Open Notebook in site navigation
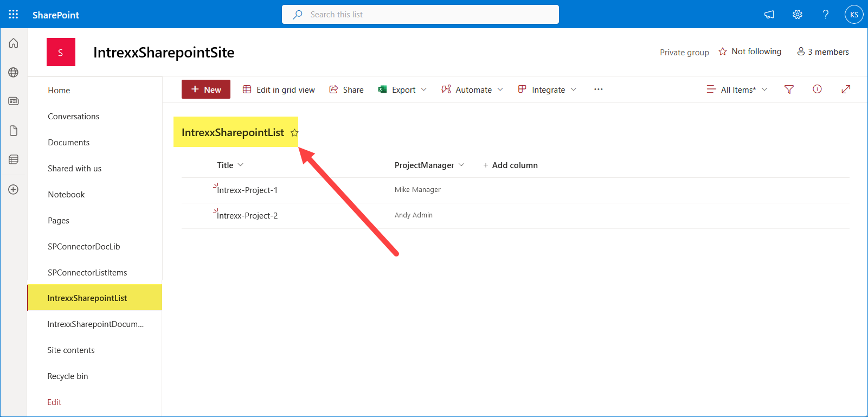This screenshot has height=417, width=868. [x=66, y=195]
